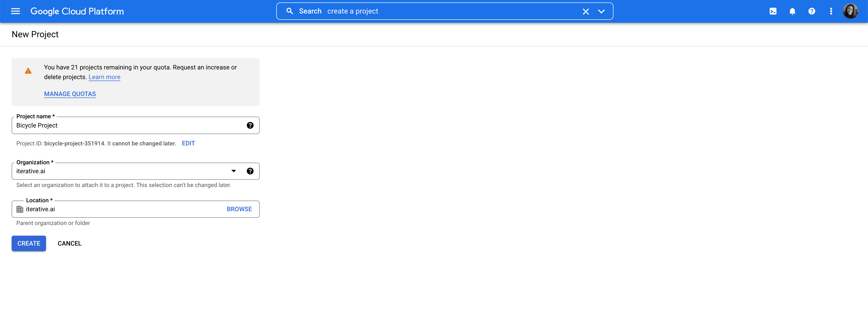Screen dimensions: 868x315
Task: Click the user profile avatar
Action: point(850,11)
